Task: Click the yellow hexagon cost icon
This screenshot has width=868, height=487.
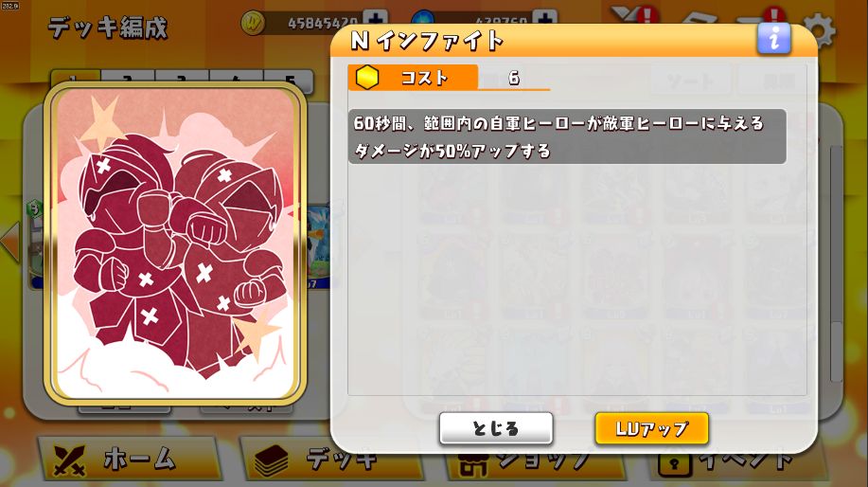Action: click(366, 78)
